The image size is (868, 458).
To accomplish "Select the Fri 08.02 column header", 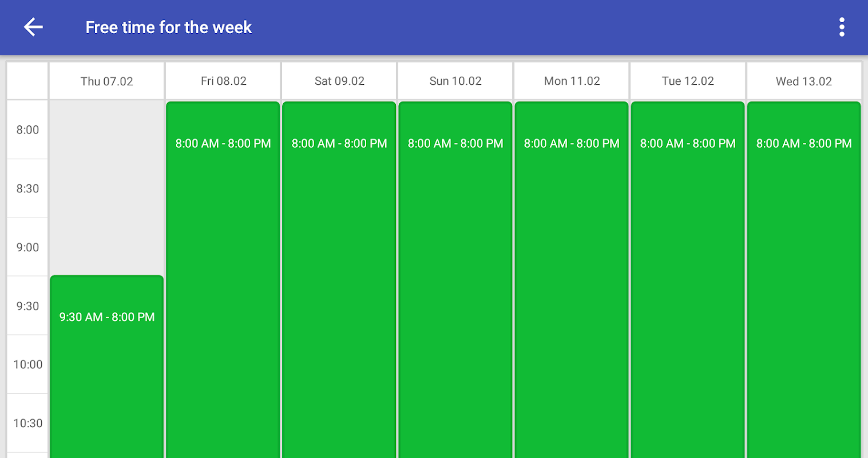I will 223,81.
